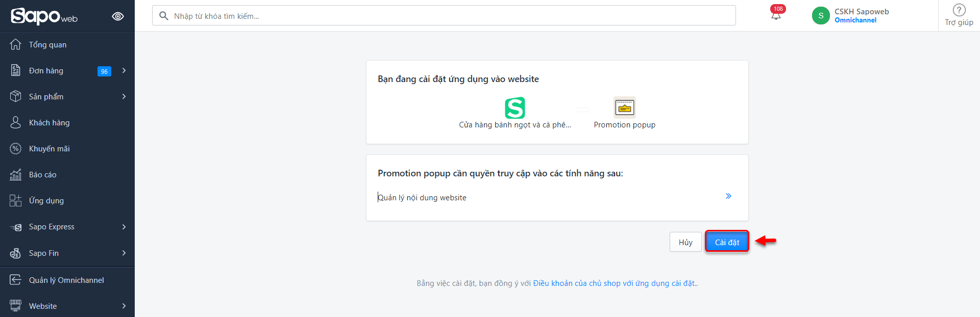Toggle the eye visibility icon in sidebar header
Screen dimensions: 980x317
[x=118, y=16]
